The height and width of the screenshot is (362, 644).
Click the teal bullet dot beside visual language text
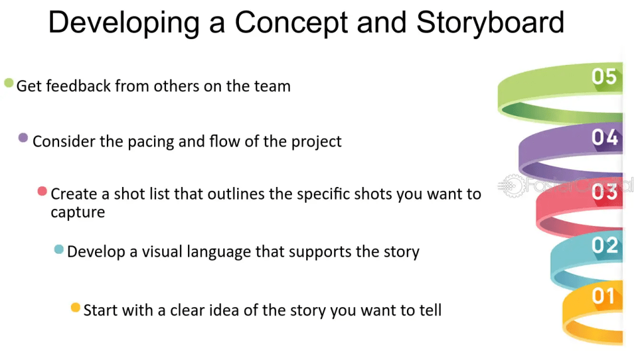coord(58,249)
